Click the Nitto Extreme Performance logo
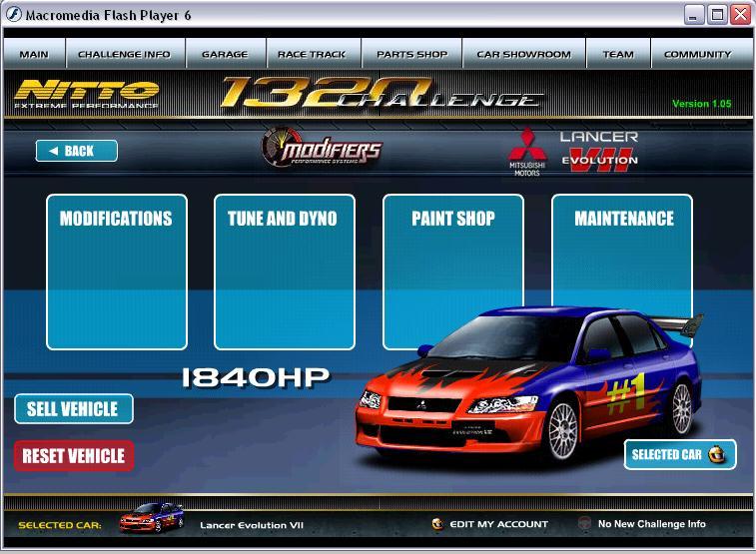756x554 pixels. click(87, 94)
